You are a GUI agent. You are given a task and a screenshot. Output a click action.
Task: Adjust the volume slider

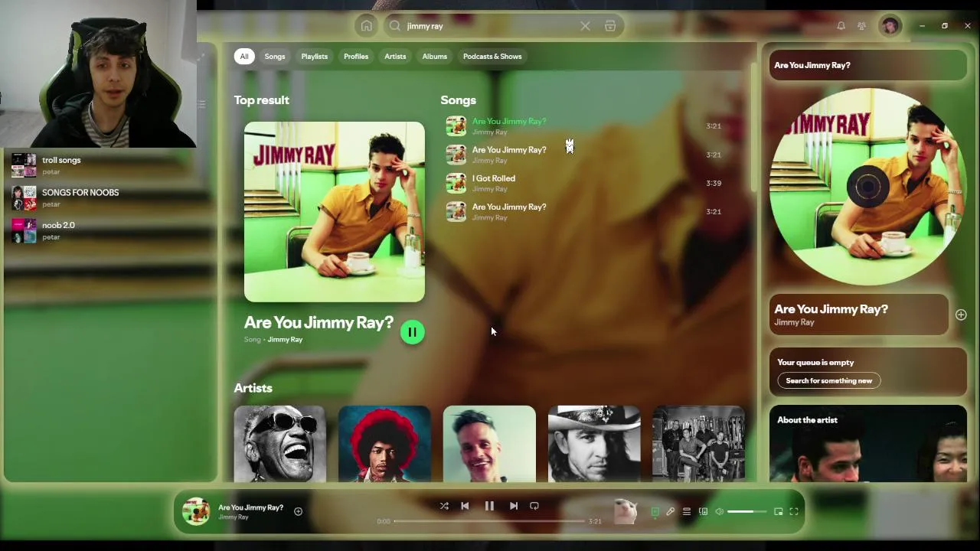(746, 511)
